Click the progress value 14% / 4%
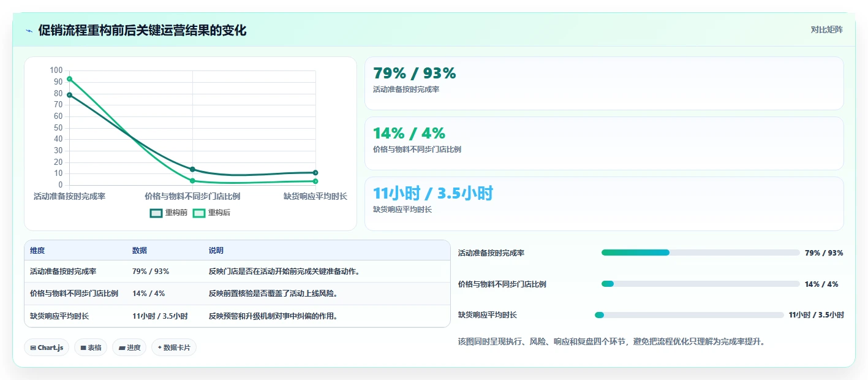 coord(821,284)
